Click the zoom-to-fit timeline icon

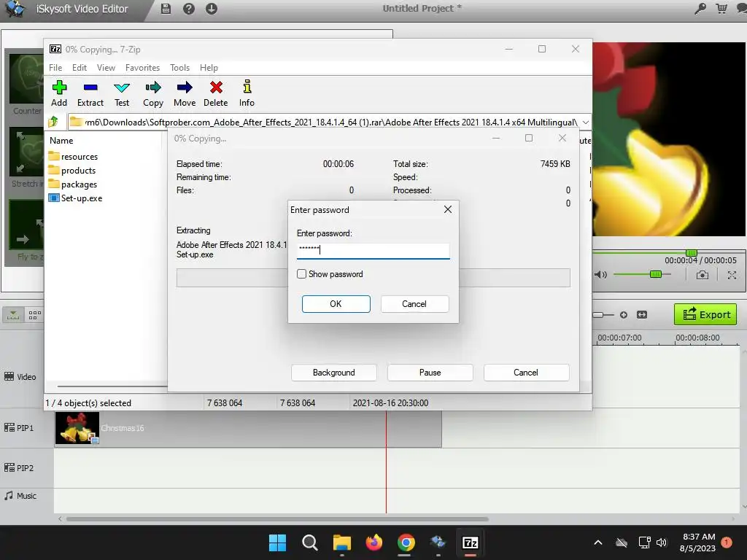pyautogui.click(x=642, y=315)
